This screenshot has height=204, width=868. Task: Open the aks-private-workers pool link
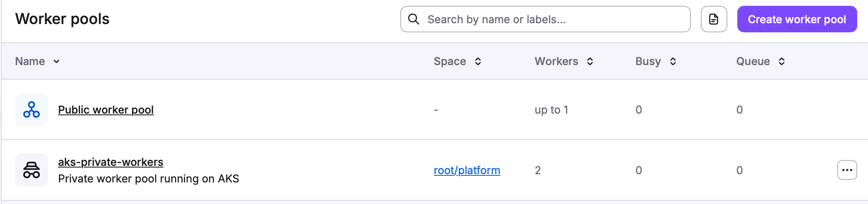point(111,162)
